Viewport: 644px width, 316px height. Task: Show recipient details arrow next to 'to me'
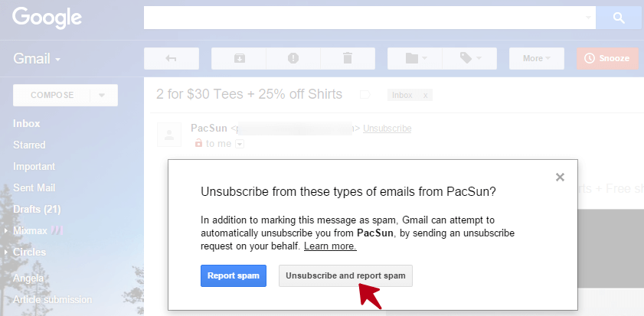(x=240, y=144)
